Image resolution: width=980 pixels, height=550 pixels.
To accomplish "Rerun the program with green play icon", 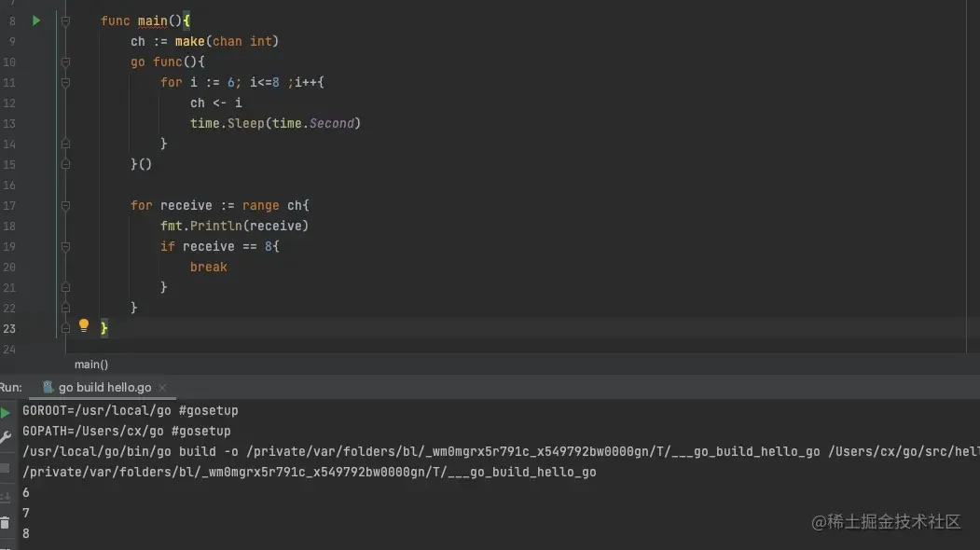I will tap(5, 412).
